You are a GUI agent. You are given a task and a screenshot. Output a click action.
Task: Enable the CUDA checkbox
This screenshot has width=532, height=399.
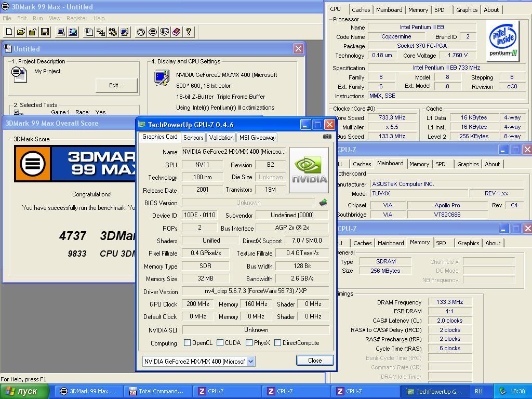click(x=220, y=343)
